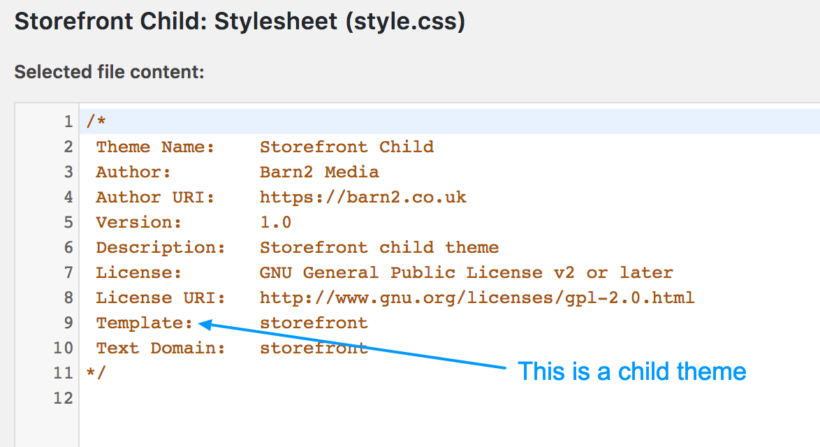Click the 'Author URI:' label
The height and width of the screenshot is (447, 820).
(155, 197)
